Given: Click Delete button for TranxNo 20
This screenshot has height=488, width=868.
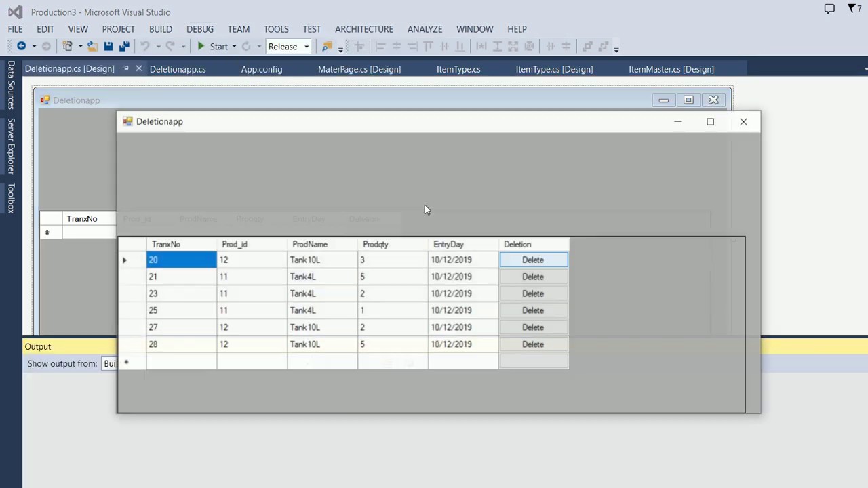Looking at the screenshot, I should [x=533, y=260].
